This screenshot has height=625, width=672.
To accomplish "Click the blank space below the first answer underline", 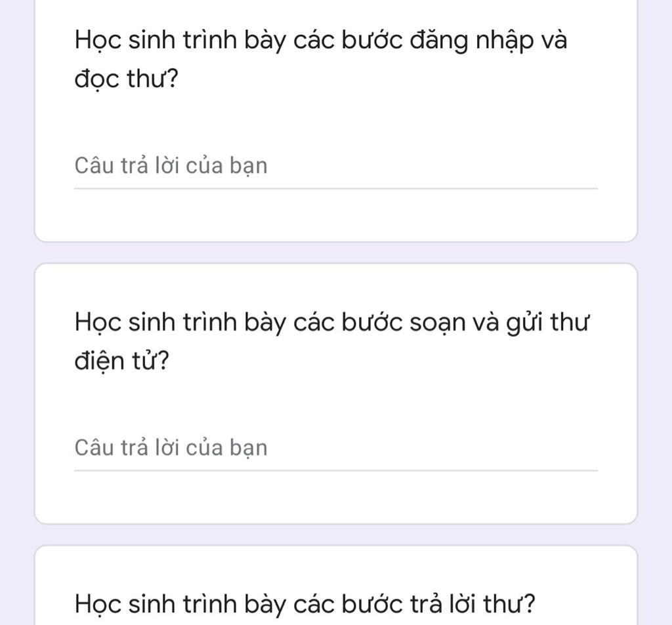I will pyautogui.click(x=335, y=215).
